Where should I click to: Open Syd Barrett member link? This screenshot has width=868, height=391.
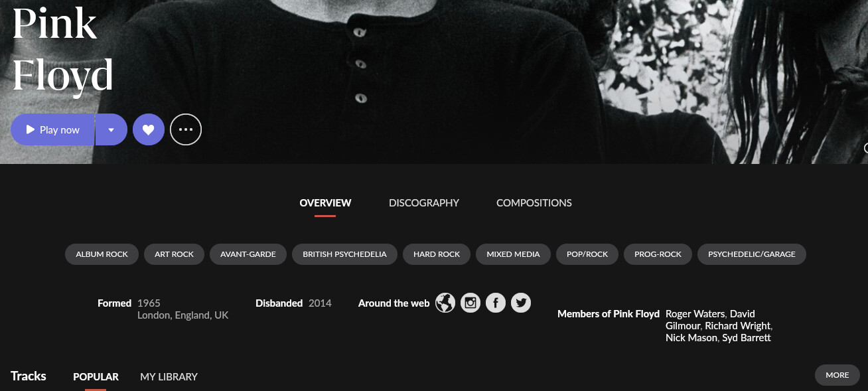(x=746, y=338)
